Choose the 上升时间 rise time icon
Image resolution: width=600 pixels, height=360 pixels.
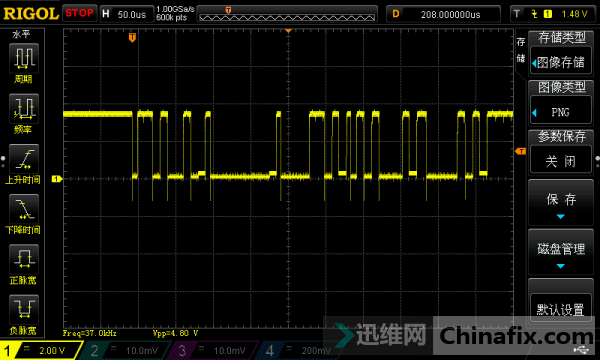(24, 159)
